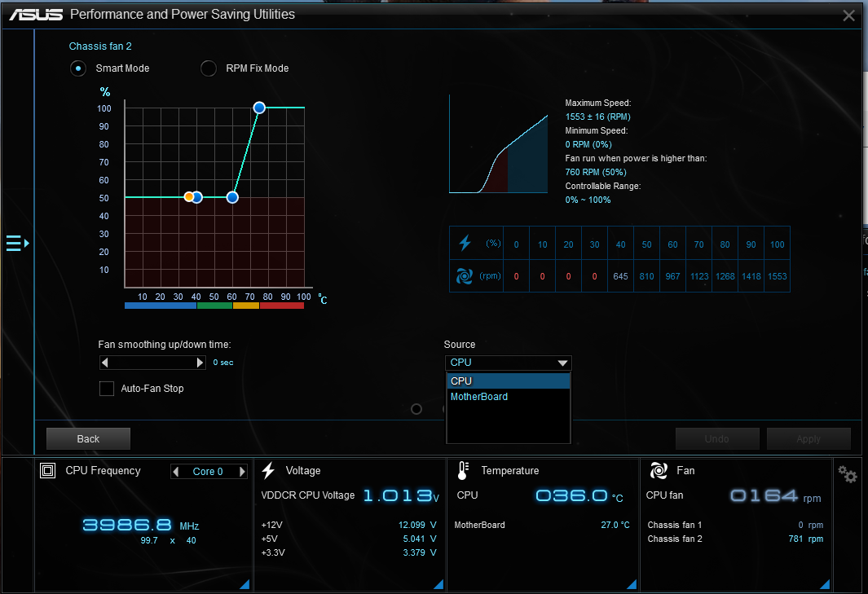The image size is (868, 594).
Task: Click the Temperature thermometer icon
Action: 463,470
